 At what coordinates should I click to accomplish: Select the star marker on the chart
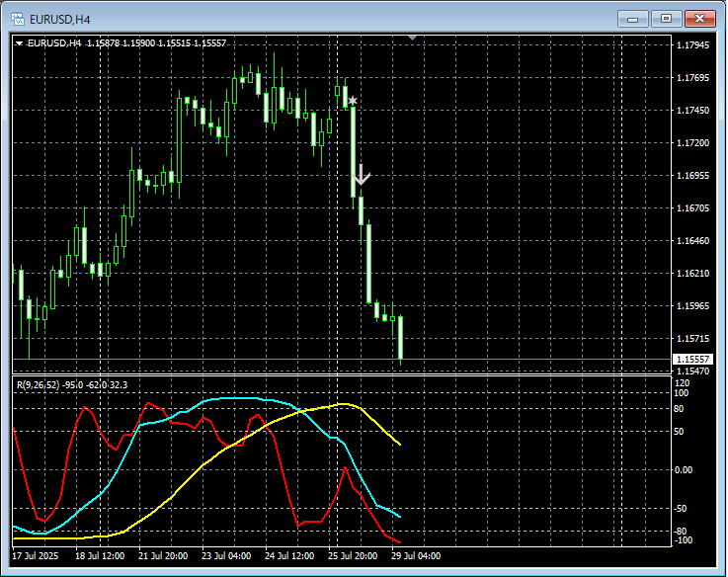[352, 101]
